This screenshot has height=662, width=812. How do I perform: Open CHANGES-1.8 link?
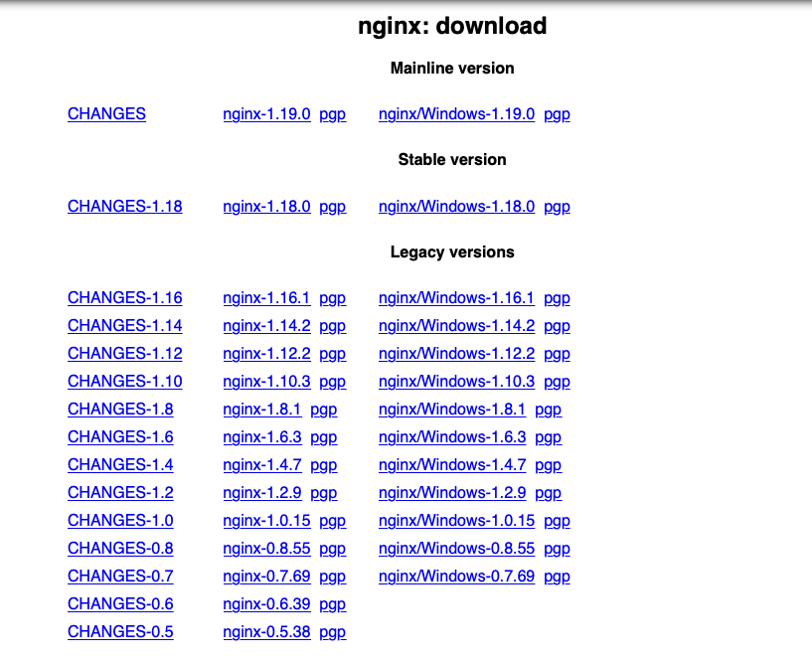120,410
